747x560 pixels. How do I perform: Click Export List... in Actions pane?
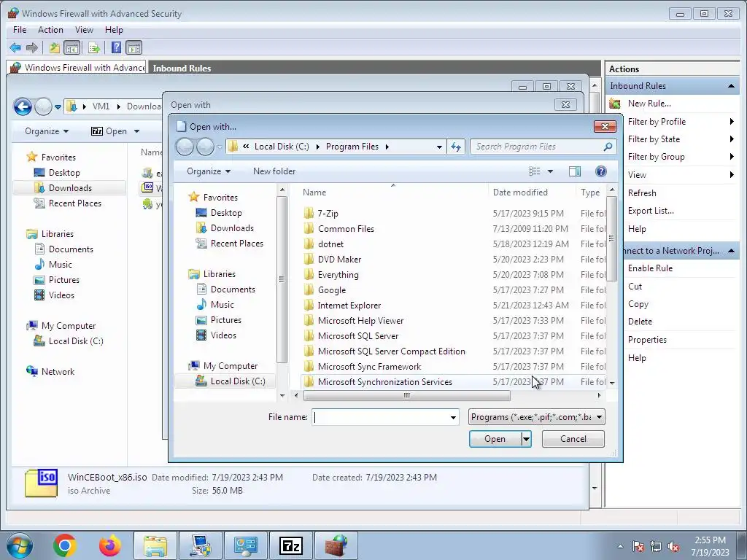click(x=650, y=211)
